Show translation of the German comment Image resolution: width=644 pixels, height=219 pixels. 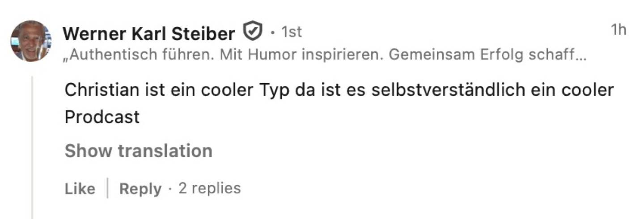point(138,151)
